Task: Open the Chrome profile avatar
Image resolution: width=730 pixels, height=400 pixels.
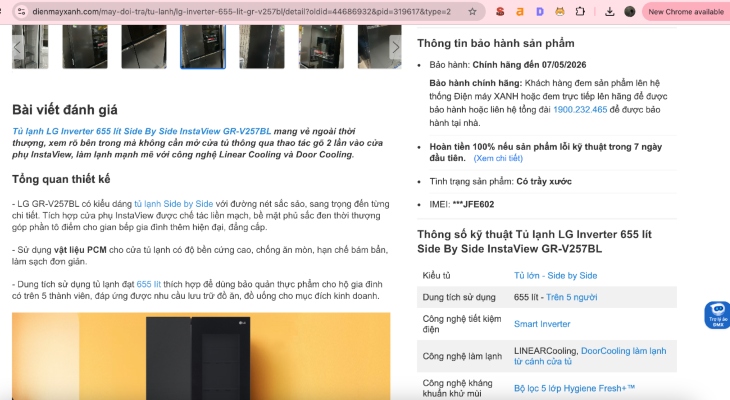Action: [629, 12]
